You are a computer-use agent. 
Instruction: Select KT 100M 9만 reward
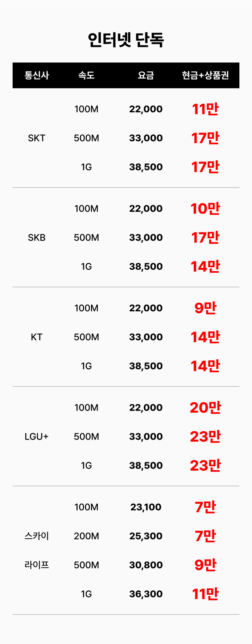coord(205,308)
